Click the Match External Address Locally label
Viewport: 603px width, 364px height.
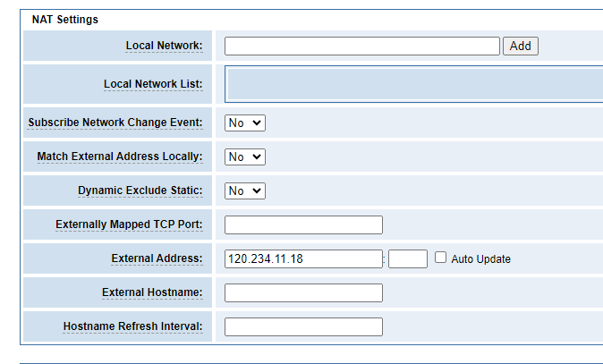pyautogui.click(x=120, y=157)
